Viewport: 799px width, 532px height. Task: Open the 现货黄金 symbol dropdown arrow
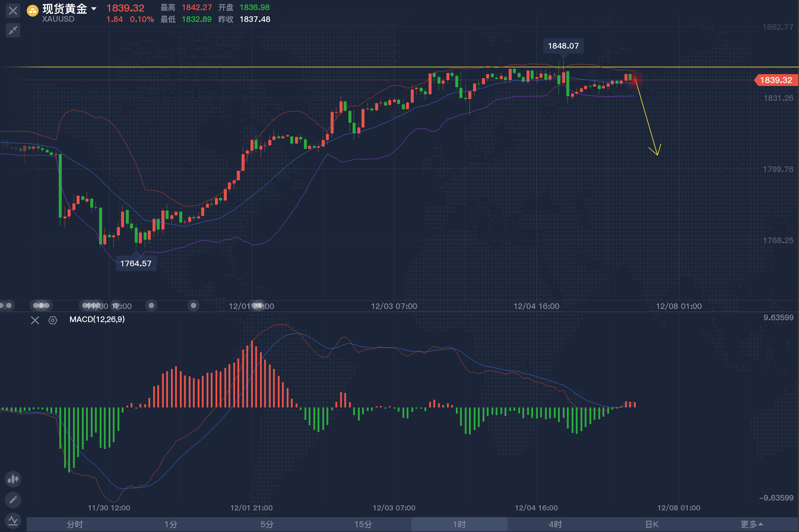pos(94,9)
